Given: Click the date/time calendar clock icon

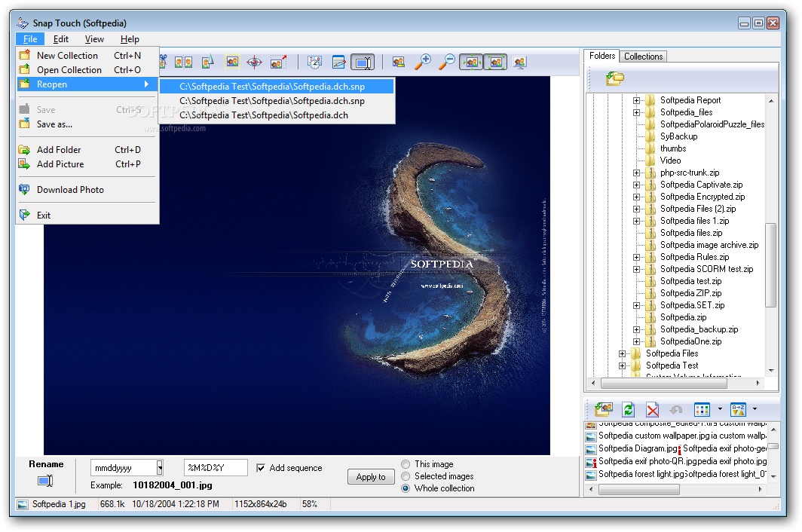Looking at the screenshot, I should 314,63.
